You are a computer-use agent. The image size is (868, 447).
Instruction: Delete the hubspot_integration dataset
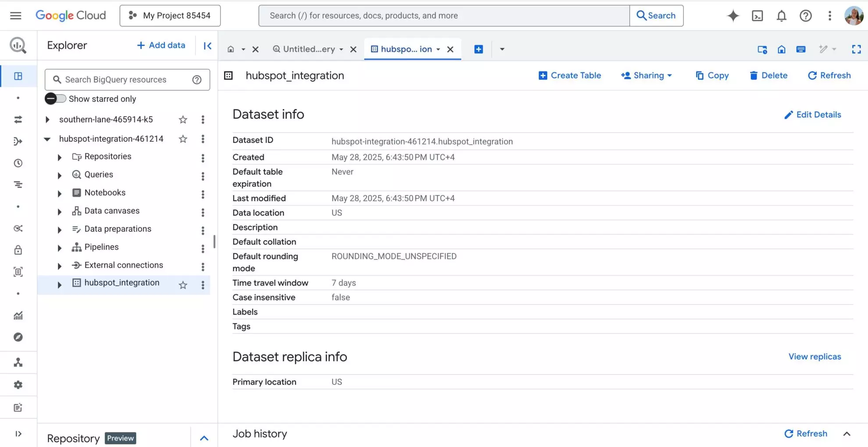pos(768,75)
